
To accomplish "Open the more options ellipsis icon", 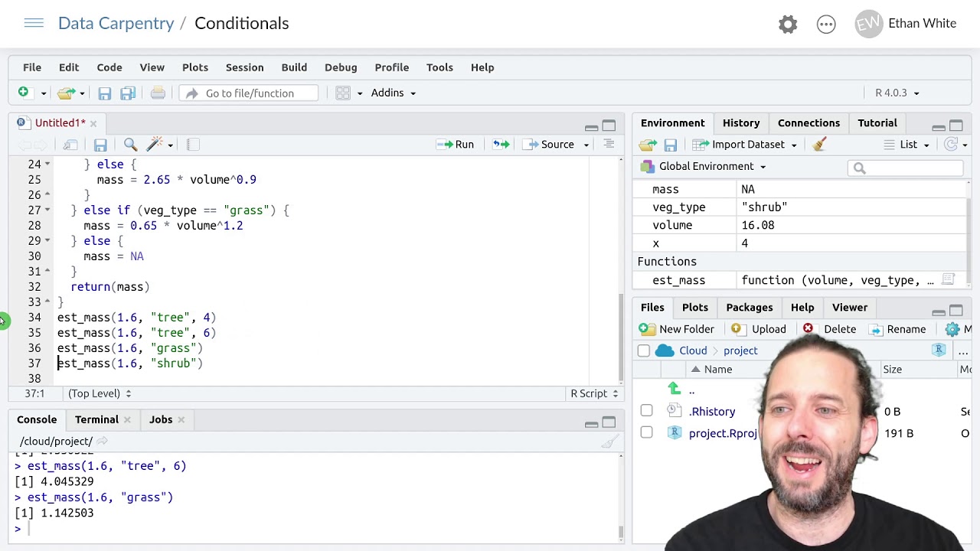I will (826, 24).
